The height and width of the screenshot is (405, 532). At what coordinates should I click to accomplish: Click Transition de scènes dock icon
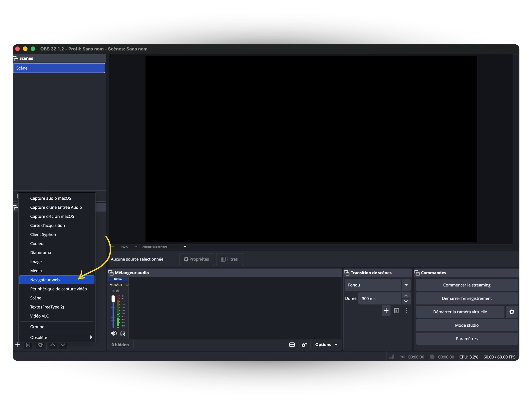click(x=347, y=273)
